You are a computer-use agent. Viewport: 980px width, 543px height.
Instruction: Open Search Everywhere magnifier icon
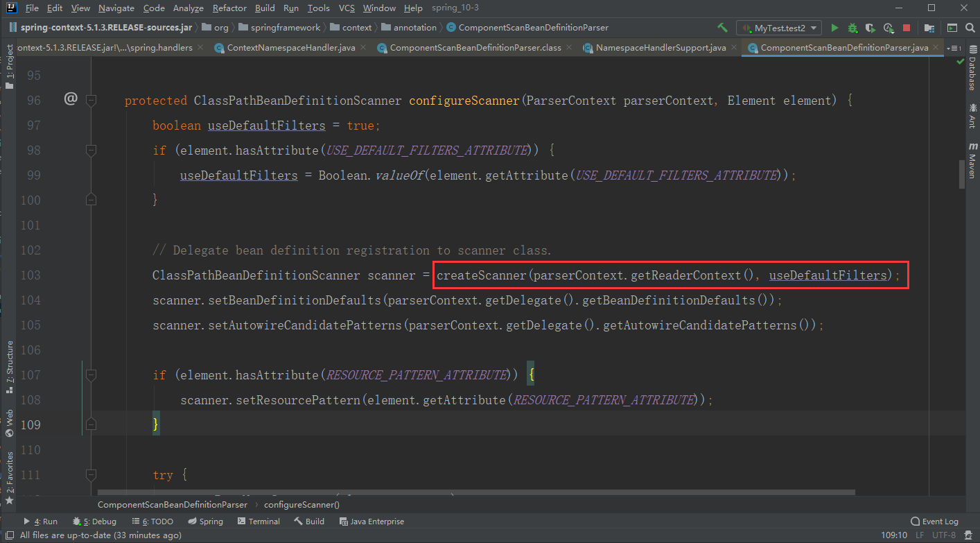970,28
